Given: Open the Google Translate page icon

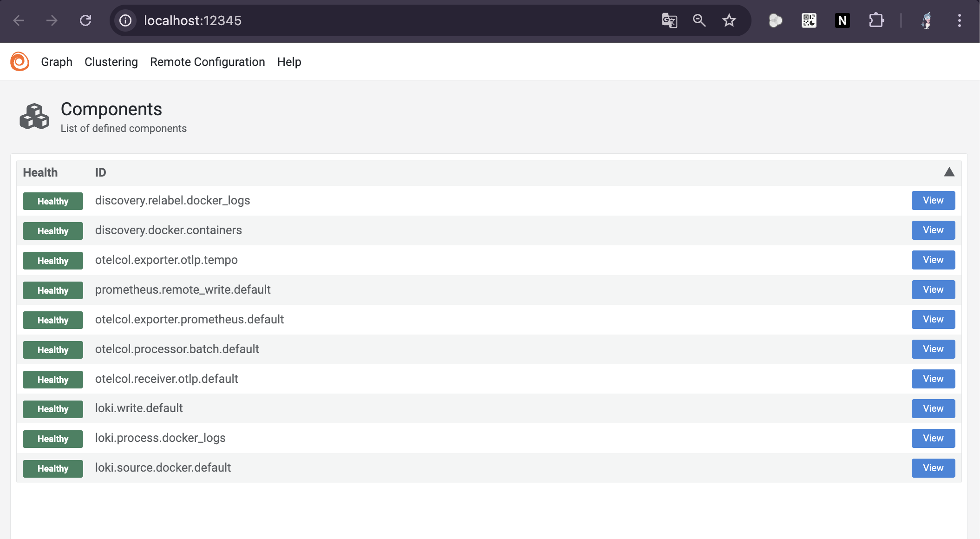Looking at the screenshot, I should (669, 20).
